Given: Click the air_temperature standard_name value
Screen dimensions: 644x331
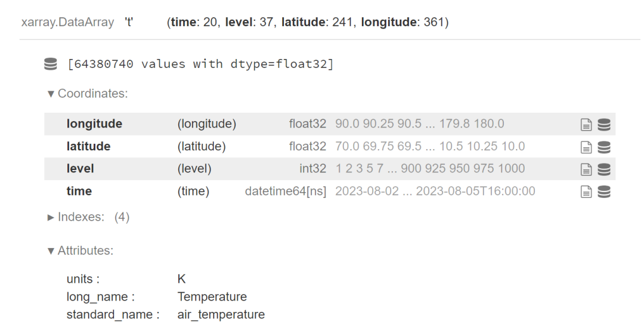Looking at the screenshot, I should pos(221,314).
